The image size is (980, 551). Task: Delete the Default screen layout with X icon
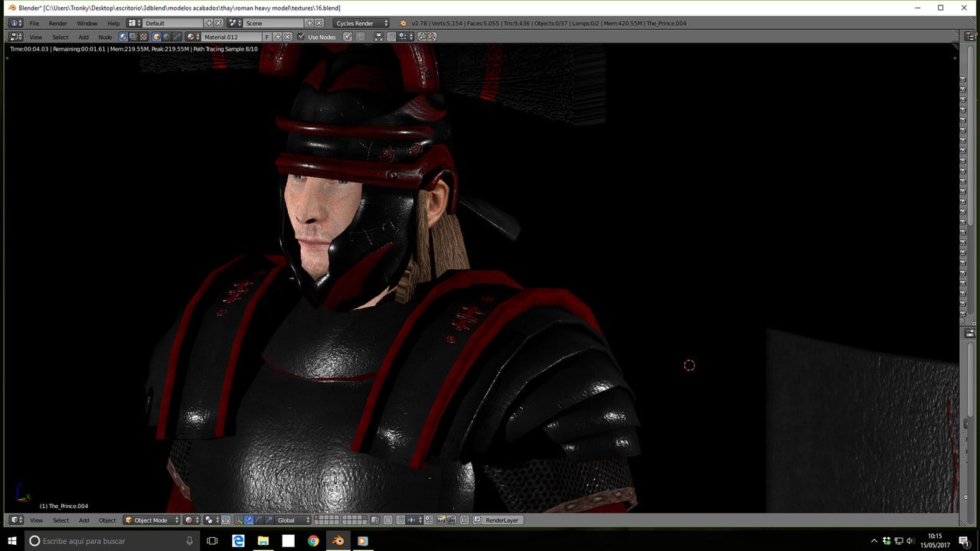tap(219, 23)
